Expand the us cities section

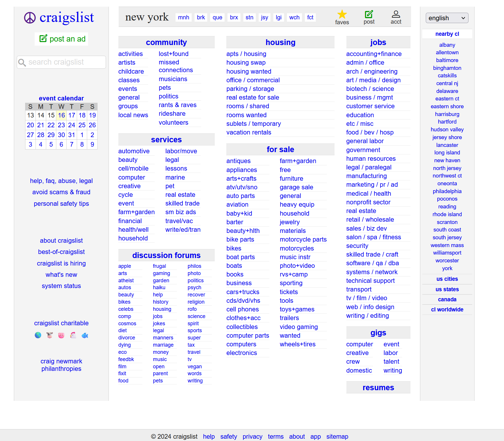(x=447, y=279)
